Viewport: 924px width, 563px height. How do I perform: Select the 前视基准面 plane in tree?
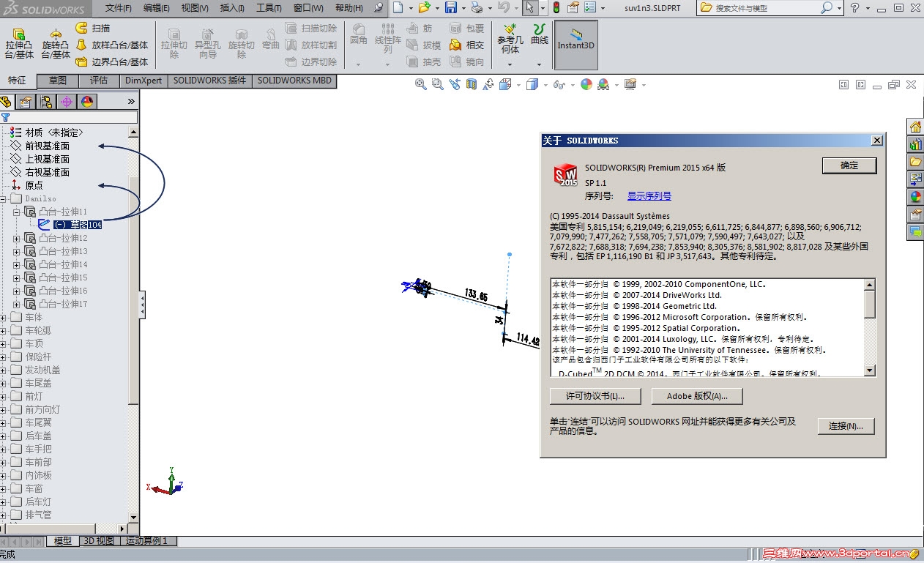47,146
